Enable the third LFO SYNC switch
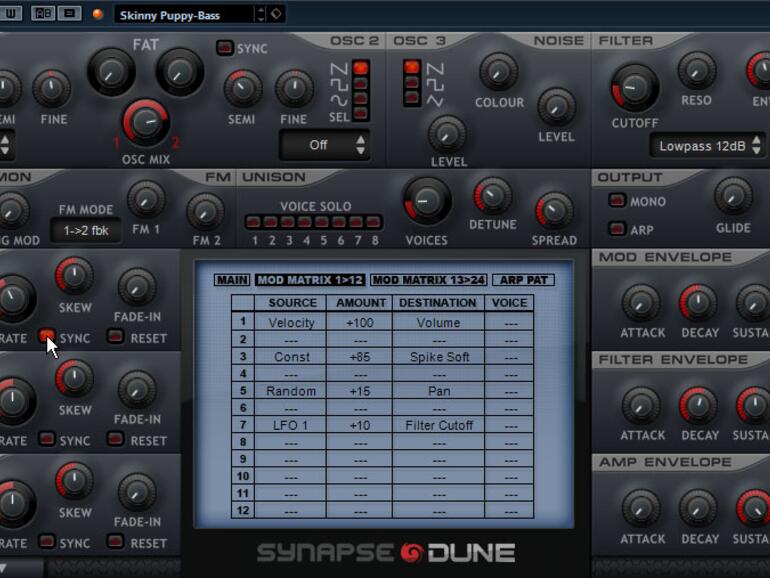This screenshot has height=578, width=770. (47, 541)
